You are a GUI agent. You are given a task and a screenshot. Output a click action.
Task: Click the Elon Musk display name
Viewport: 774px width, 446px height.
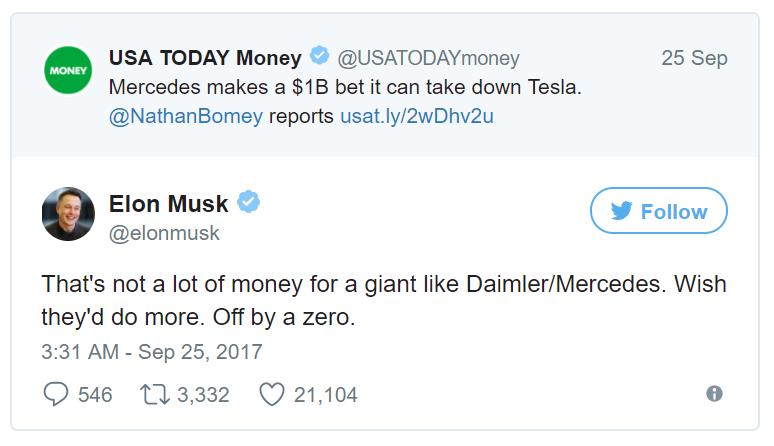click(168, 204)
